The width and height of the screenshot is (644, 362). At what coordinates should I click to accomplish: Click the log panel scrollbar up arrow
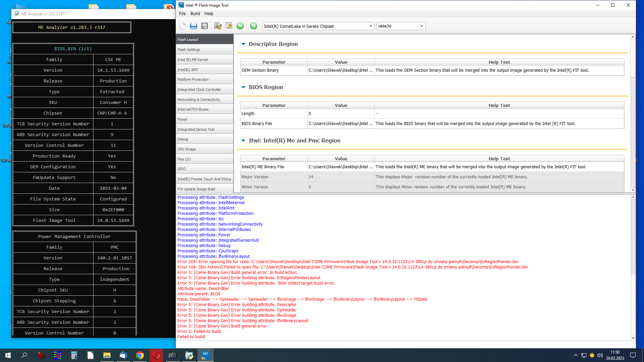(x=633, y=197)
